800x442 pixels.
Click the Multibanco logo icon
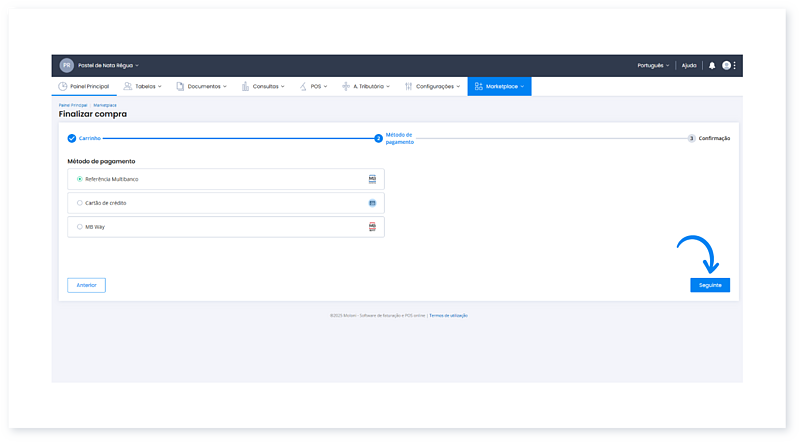click(x=372, y=178)
